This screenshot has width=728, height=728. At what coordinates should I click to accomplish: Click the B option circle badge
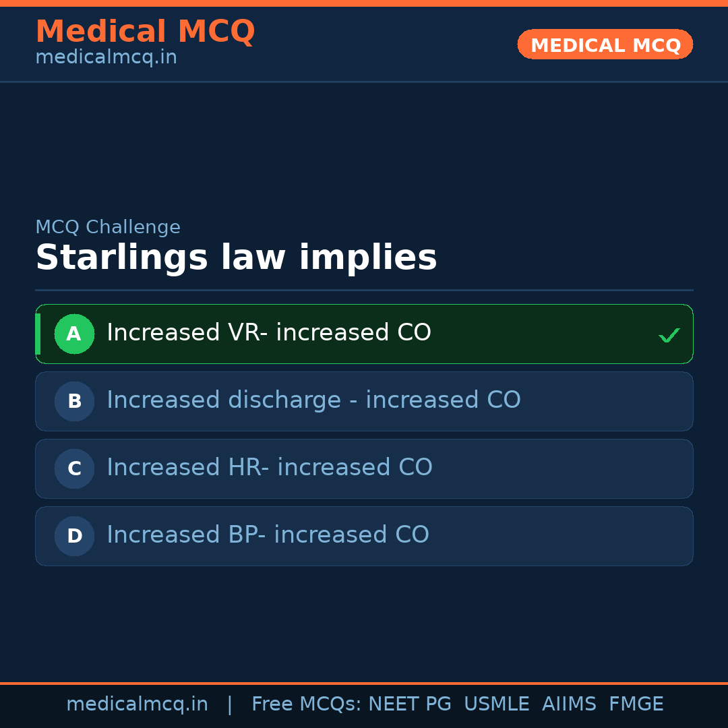[74, 401]
